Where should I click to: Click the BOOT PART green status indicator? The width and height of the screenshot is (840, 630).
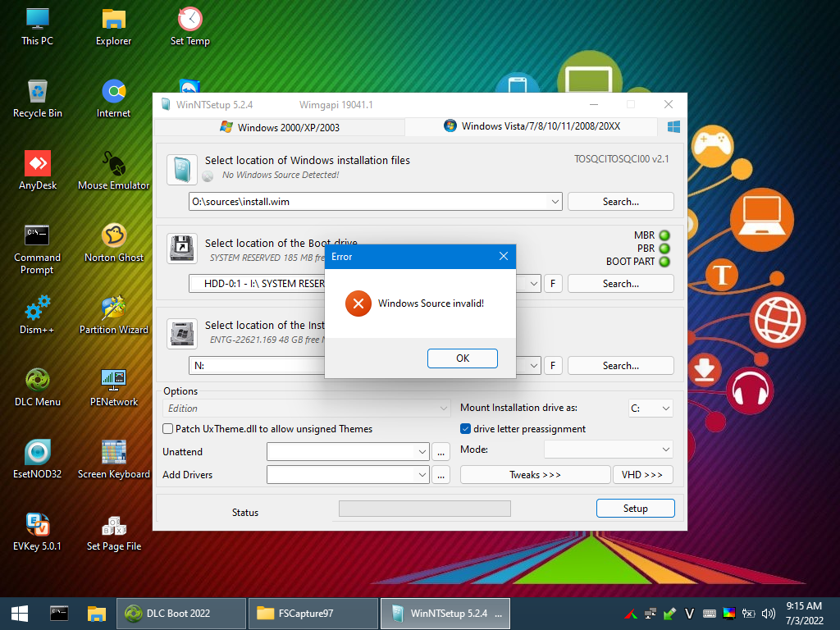(x=664, y=262)
